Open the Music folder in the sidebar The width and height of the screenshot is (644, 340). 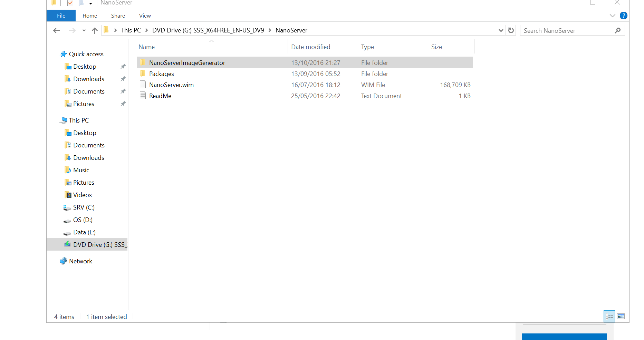pos(81,170)
